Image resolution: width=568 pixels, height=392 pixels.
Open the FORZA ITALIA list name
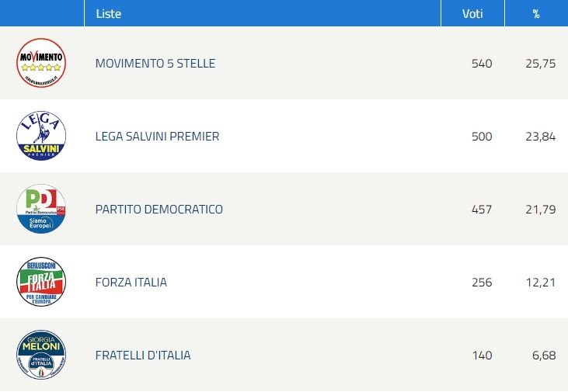(131, 283)
